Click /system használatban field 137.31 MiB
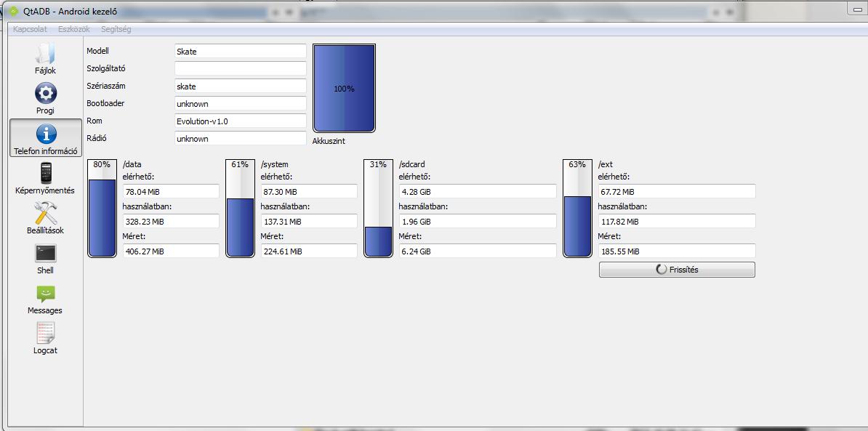The width and height of the screenshot is (868, 431). tap(310, 221)
